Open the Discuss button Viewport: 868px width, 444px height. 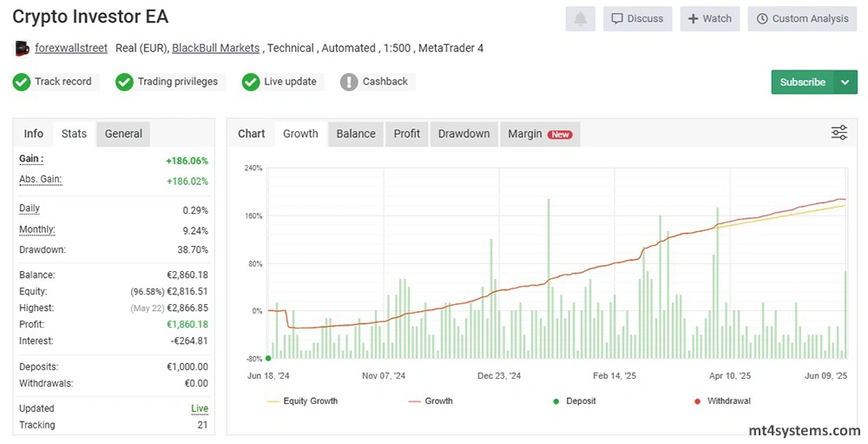[x=637, y=19]
